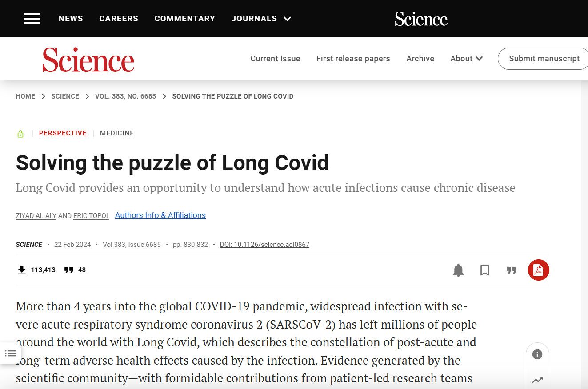This screenshot has height=389, width=588.
Task: Click the bell alert icon
Action: pyautogui.click(x=458, y=270)
